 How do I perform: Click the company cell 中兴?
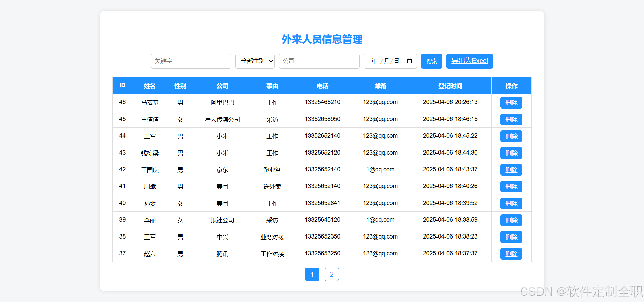point(222,237)
